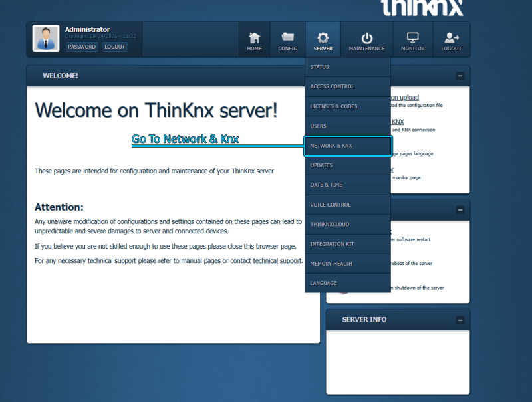Log out using the navigation bar Logout icon
This screenshot has height=402, width=532.
tap(451, 40)
